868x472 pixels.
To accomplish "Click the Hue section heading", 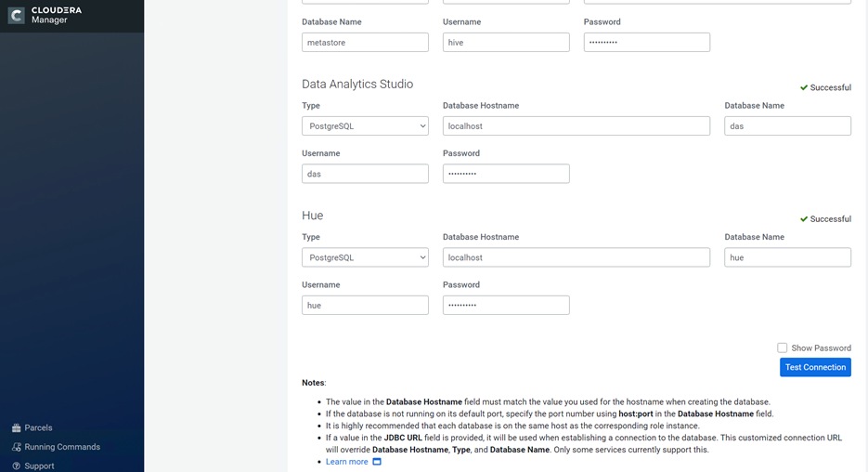I will pyautogui.click(x=312, y=216).
